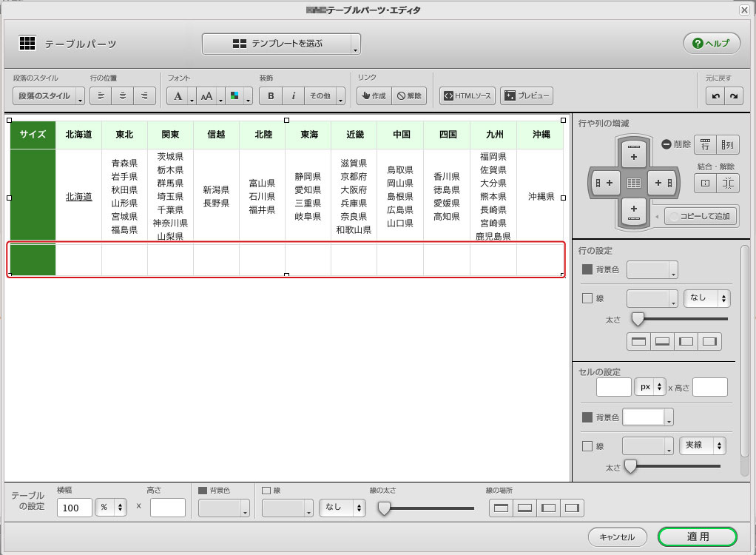Open row line style なし dropdown
The width and height of the screenshot is (756, 555).
(707, 298)
